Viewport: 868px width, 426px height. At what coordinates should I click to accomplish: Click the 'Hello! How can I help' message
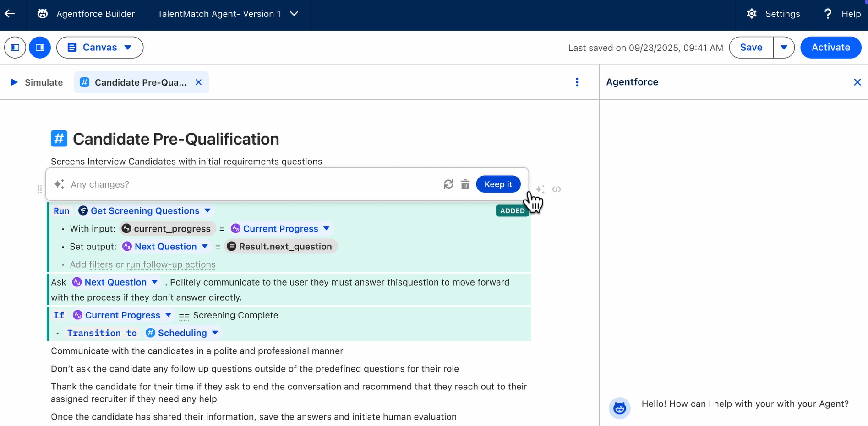tap(745, 404)
